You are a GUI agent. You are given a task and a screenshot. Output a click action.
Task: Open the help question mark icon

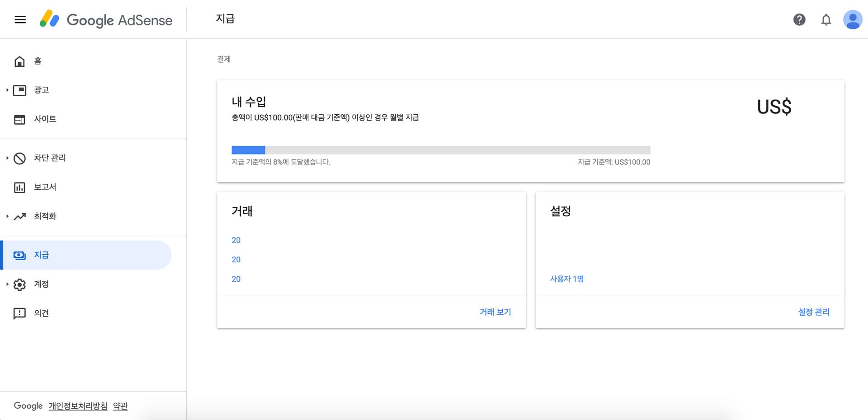[799, 19]
